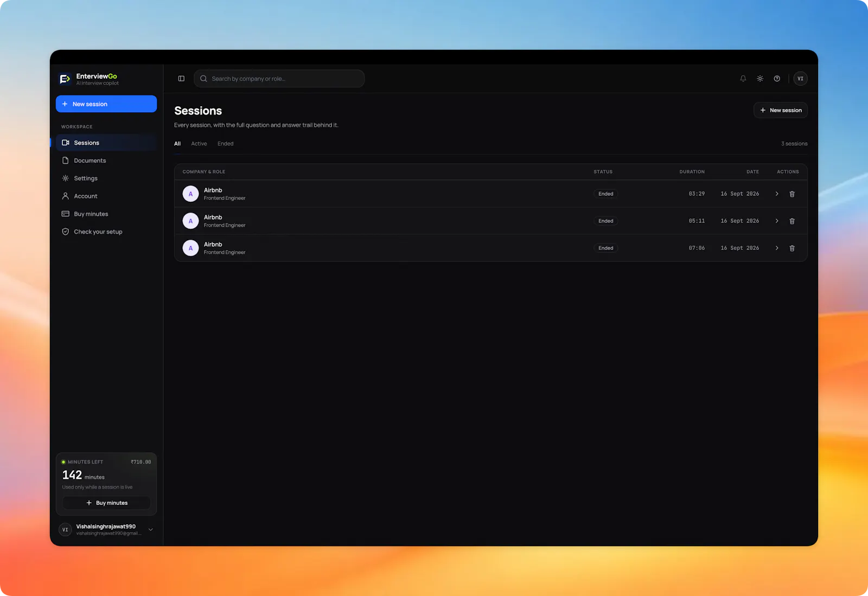This screenshot has height=596, width=868.
Task: Click the 03:29 duration value
Action: [x=697, y=194]
